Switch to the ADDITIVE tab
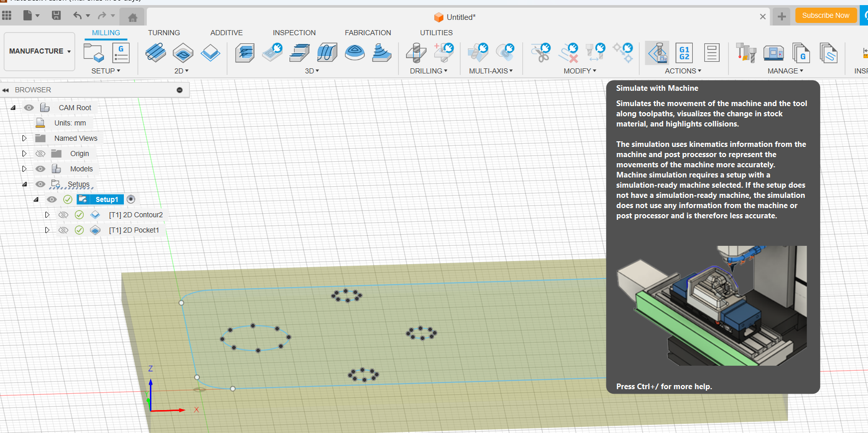 pos(226,33)
